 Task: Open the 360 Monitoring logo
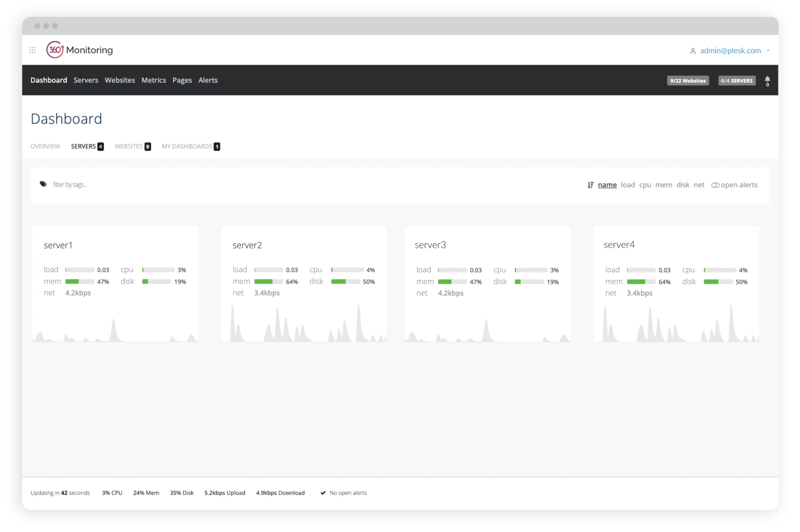click(x=79, y=50)
